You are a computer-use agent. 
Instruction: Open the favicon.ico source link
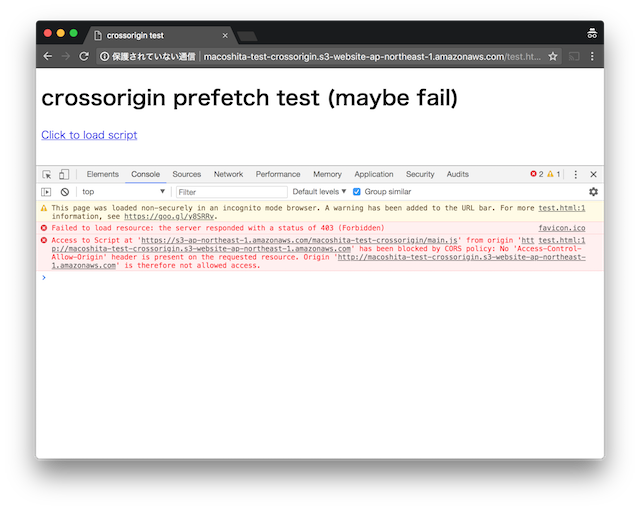click(x=562, y=228)
